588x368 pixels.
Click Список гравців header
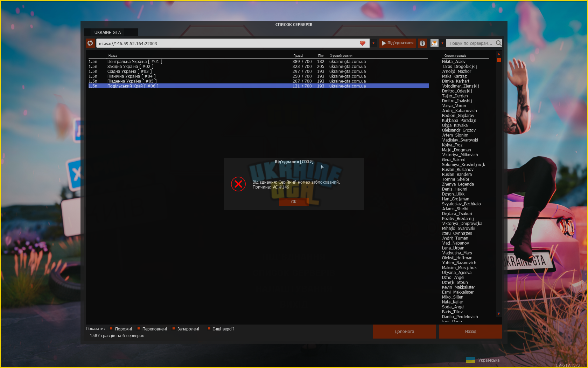click(x=455, y=56)
